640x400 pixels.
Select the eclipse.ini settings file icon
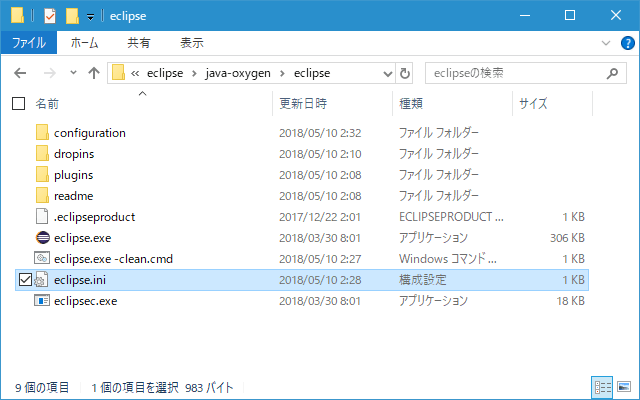[x=41, y=280]
